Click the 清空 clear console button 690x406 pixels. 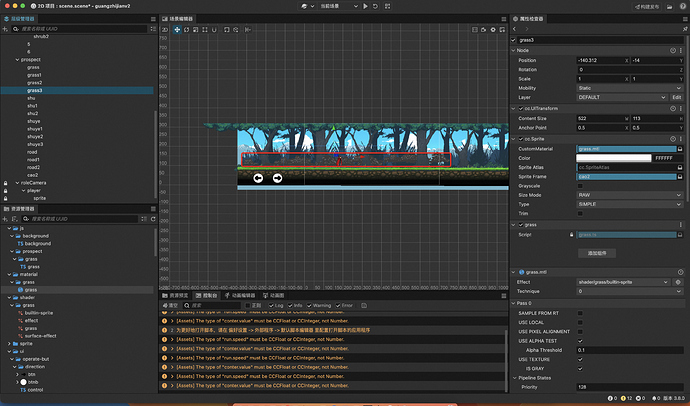[172, 305]
